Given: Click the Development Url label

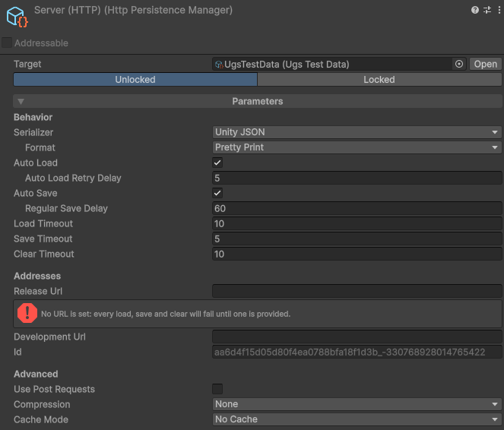Looking at the screenshot, I should click(x=50, y=337).
